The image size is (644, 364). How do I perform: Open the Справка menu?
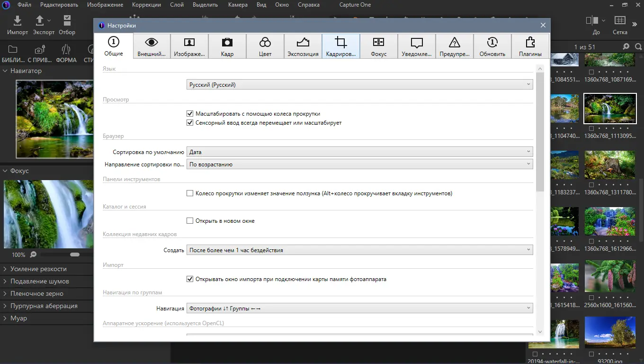click(309, 5)
